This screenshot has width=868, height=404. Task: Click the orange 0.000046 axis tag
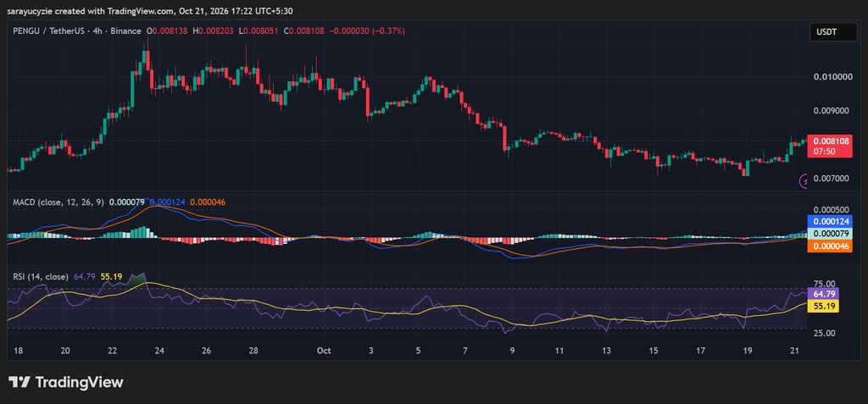829,246
